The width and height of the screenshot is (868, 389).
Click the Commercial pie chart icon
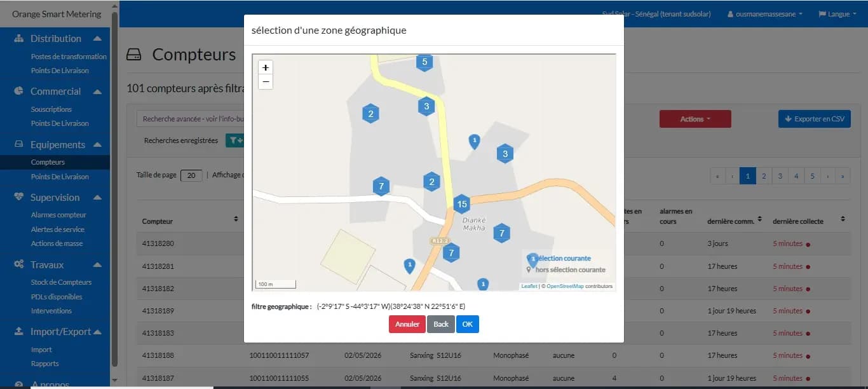pos(18,92)
